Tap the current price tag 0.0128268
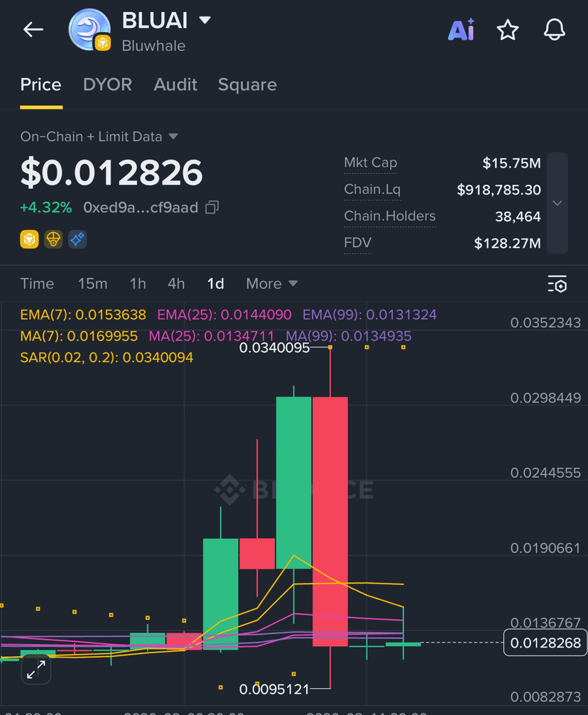The height and width of the screenshot is (715, 588). coord(545,643)
